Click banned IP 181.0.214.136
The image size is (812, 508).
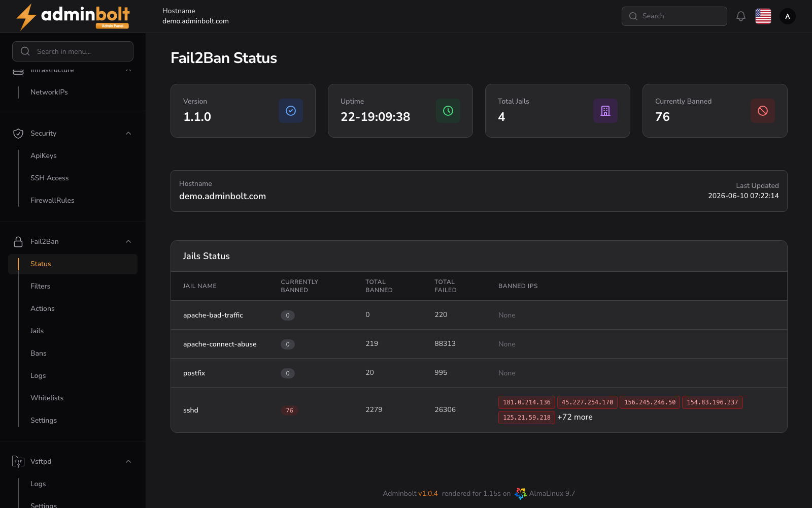pos(527,402)
